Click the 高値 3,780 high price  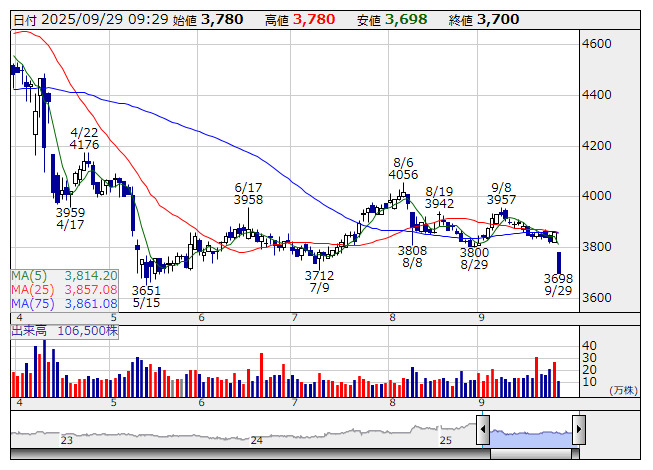(300, 20)
